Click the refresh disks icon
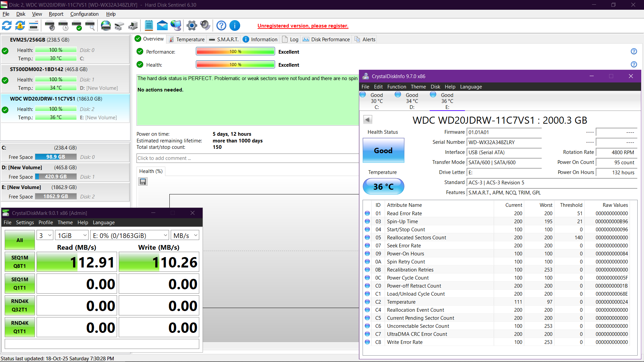This screenshot has height=362, width=644. point(7,25)
